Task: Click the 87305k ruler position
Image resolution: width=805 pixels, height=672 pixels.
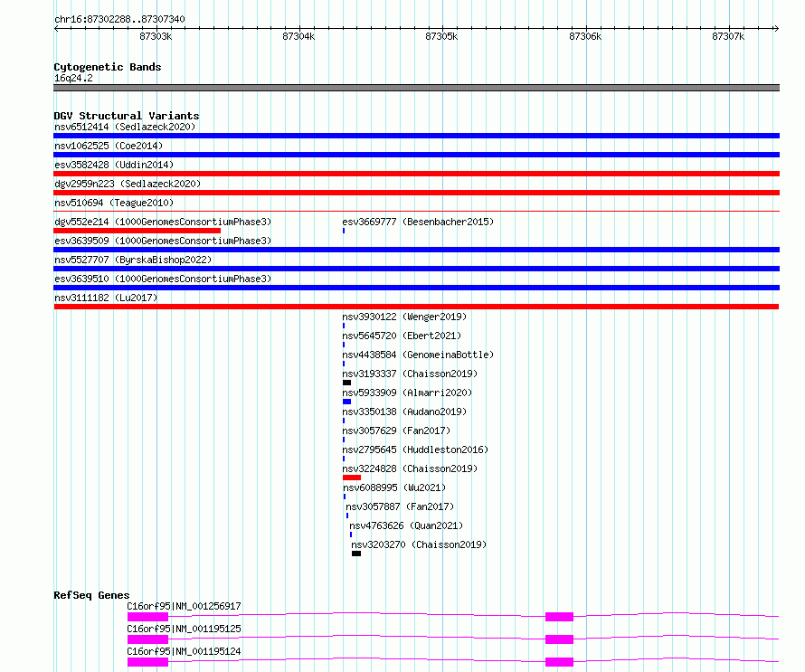Action: click(441, 36)
